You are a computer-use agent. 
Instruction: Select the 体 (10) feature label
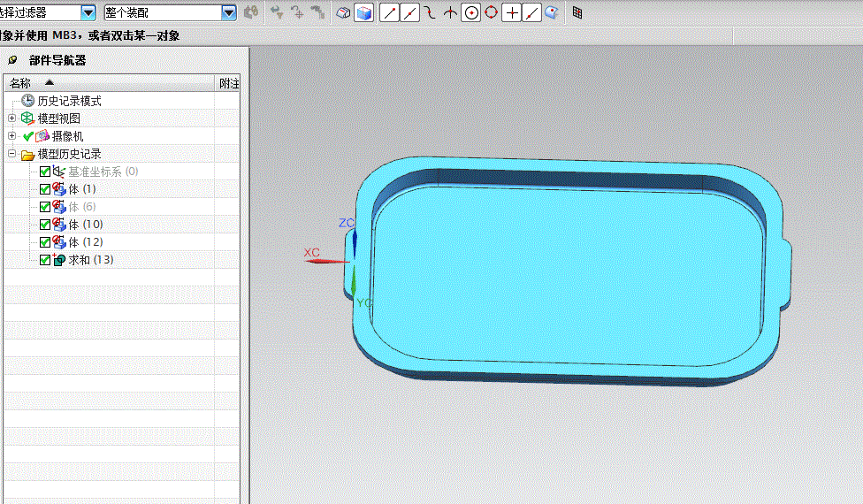tap(85, 225)
